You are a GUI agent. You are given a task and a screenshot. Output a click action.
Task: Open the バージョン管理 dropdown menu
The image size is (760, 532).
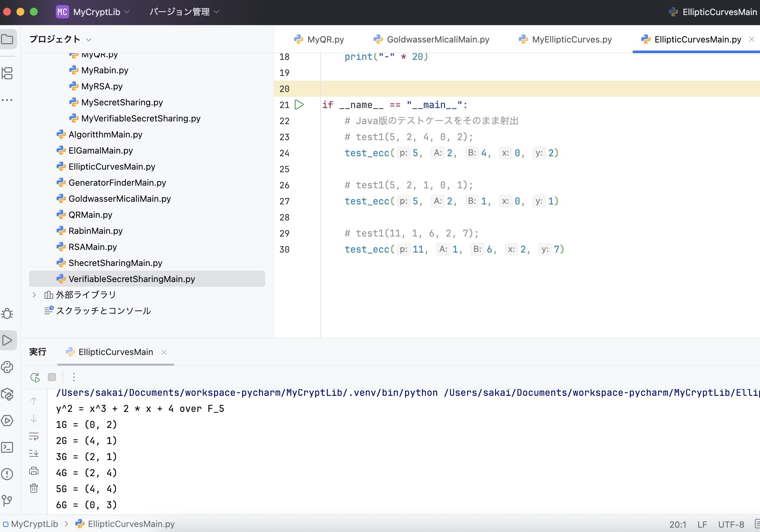click(x=184, y=12)
